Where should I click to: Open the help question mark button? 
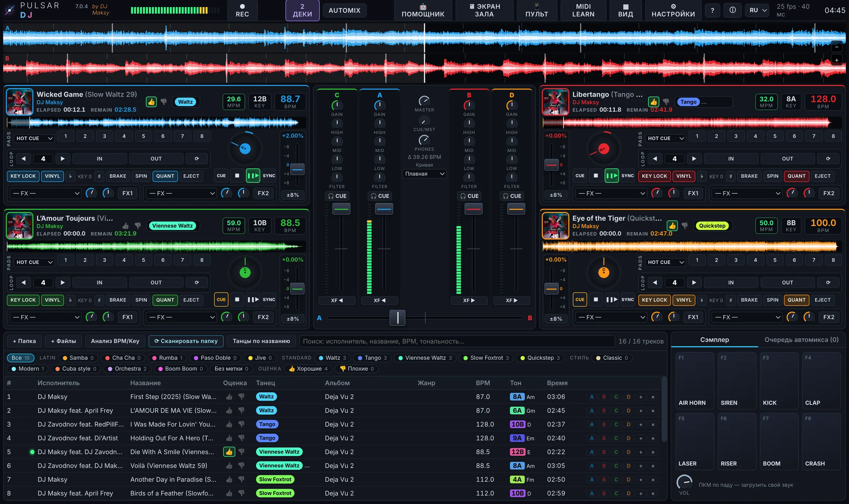(x=712, y=10)
